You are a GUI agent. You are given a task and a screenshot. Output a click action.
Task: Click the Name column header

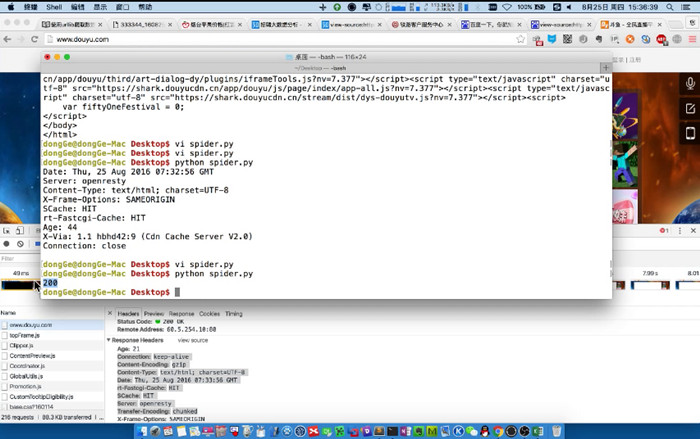(8, 313)
